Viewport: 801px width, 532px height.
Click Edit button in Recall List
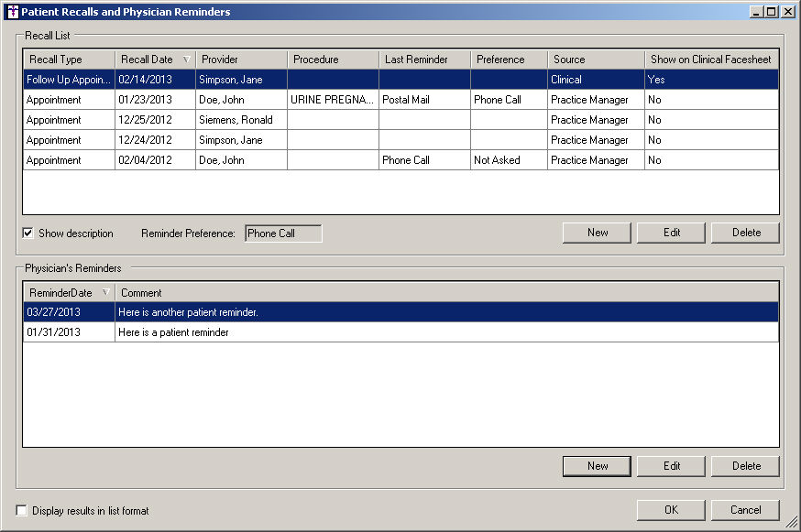click(671, 233)
